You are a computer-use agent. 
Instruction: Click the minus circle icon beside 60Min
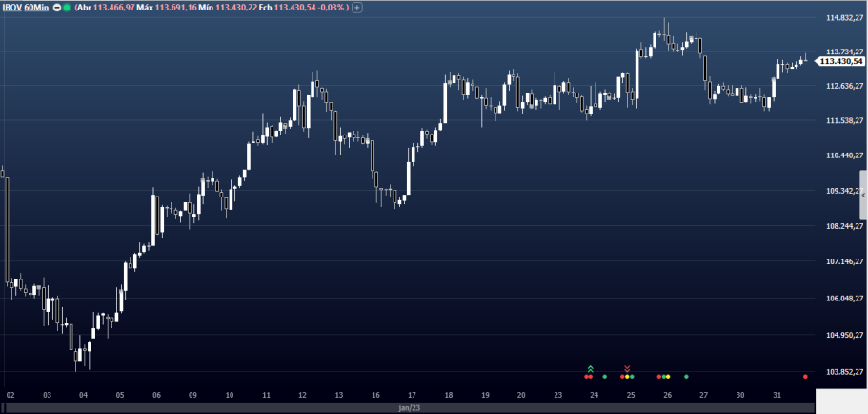coord(55,7)
